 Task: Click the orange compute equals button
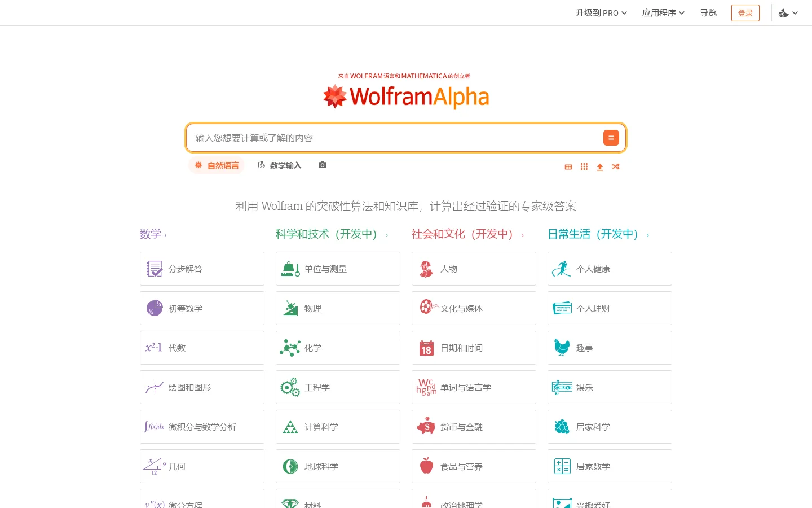coord(611,138)
